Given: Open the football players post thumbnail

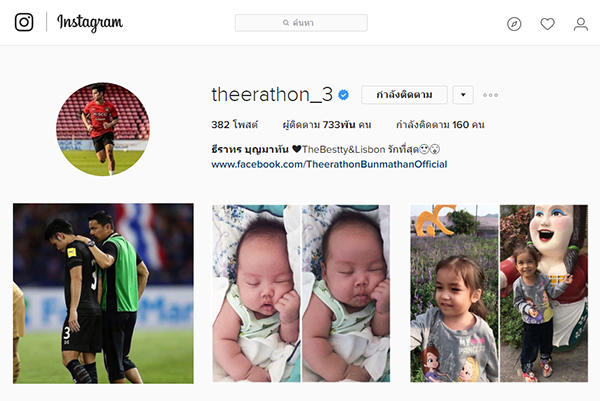Looking at the screenshot, I should (x=103, y=293).
